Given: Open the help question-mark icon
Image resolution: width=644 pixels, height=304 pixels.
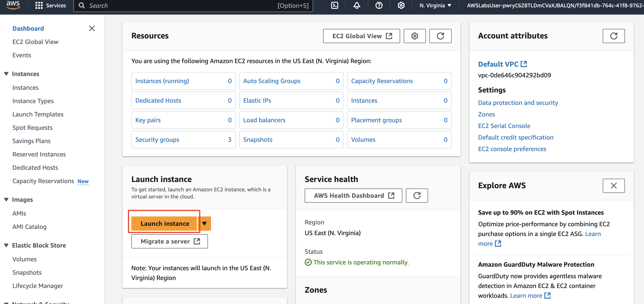Looking at the screenshot, I should pos(379,6).
